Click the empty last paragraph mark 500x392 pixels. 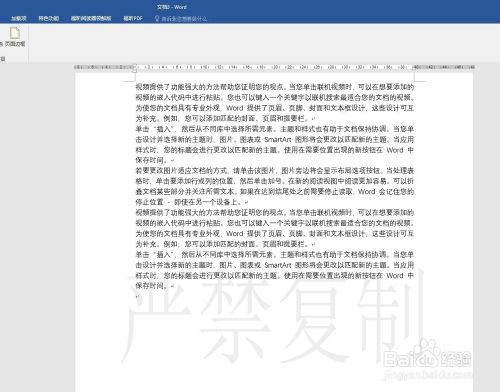tap(138, 296)
